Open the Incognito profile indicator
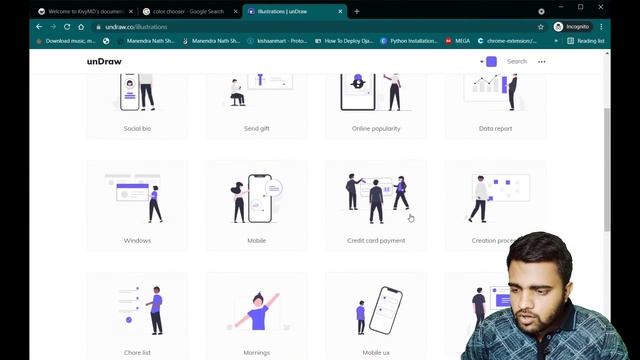Screen dimensions: 640x360 [572, 27]
